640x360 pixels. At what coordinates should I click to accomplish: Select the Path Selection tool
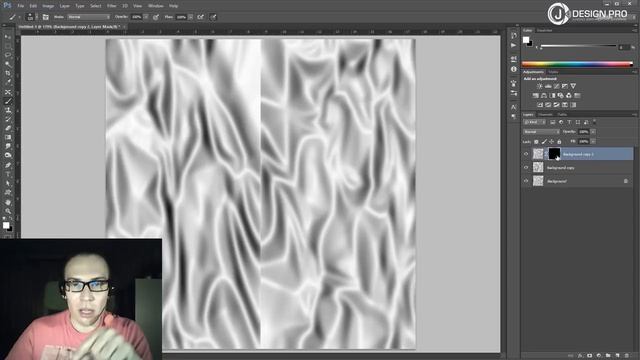tap(8, 183)
